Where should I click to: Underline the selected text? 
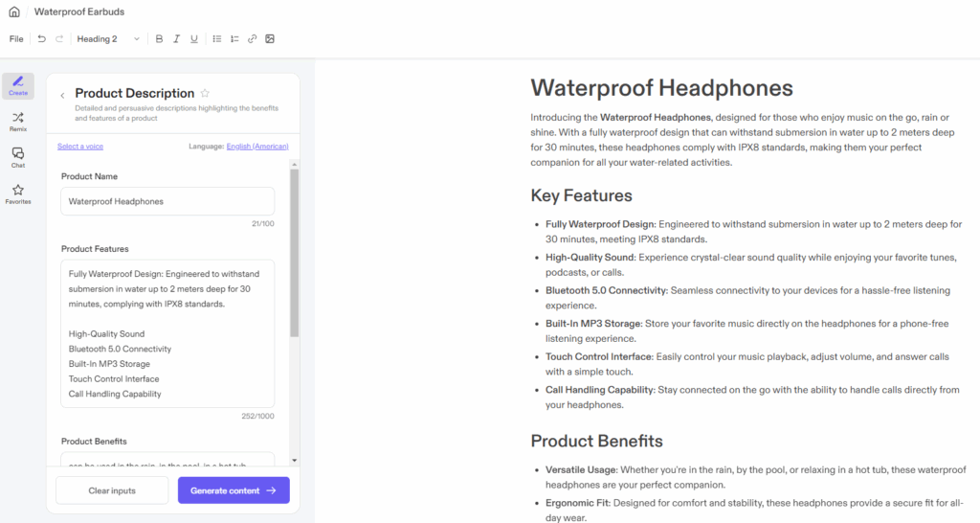tap(194, 38)
